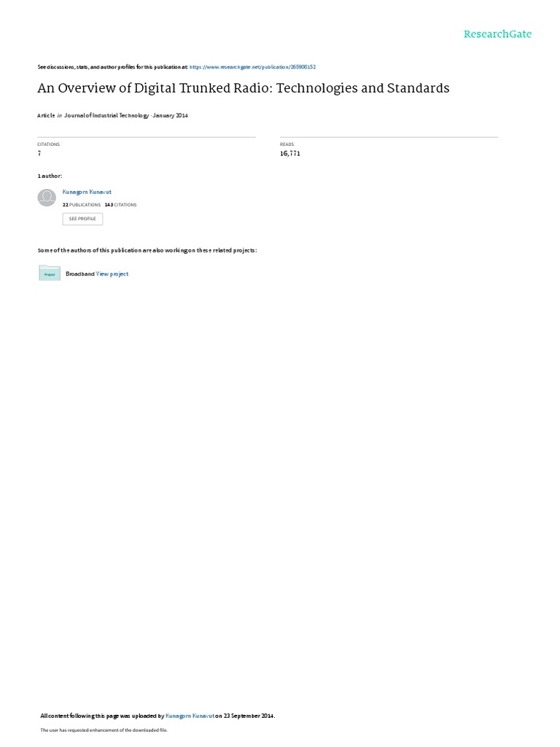Open the researchgate.net publication URL link
The width and height of the screenshot is (560, 747).
click(252, 67)
